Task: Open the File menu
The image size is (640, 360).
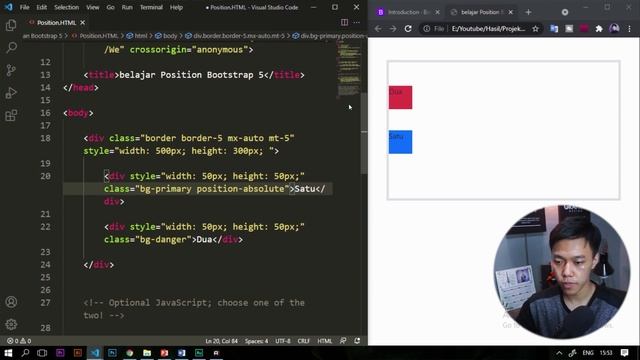Action: point(24,7)
